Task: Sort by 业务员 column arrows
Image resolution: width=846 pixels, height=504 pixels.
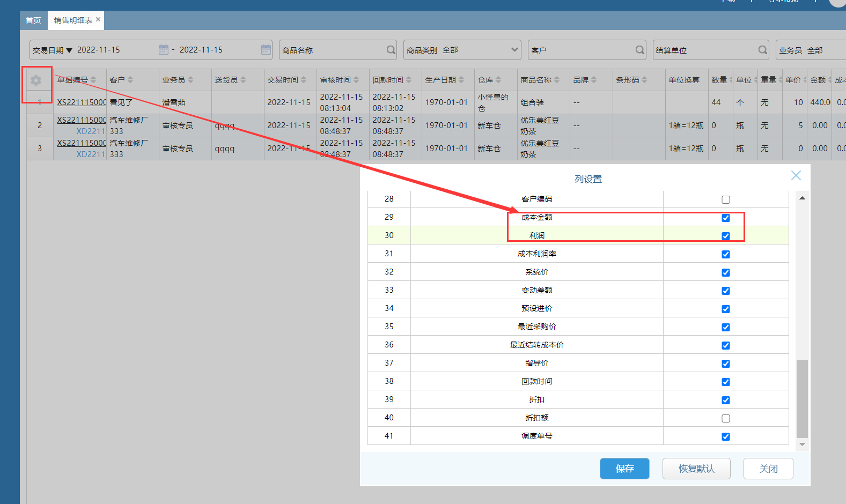Action: (190, 80)
